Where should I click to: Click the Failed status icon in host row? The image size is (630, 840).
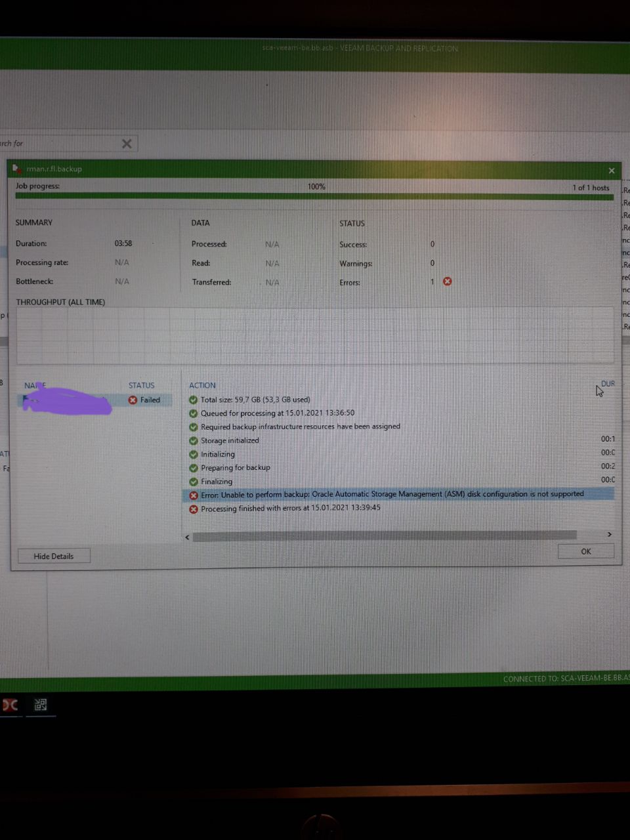[x=133, y=400]
